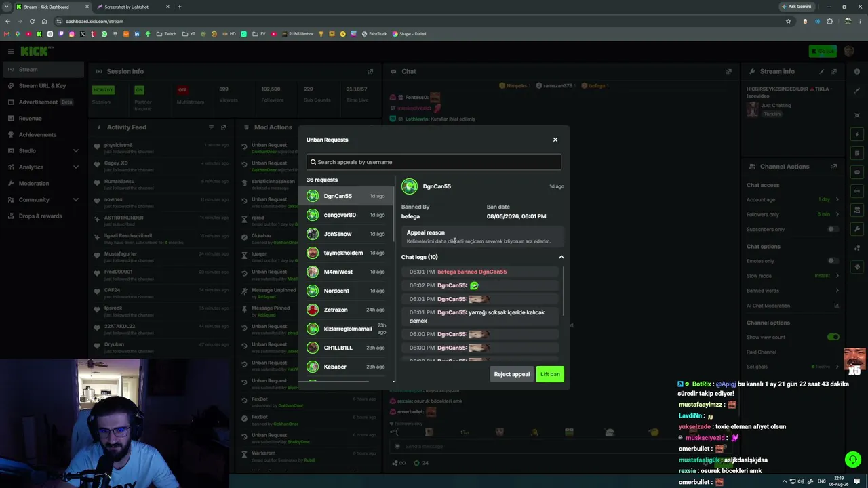This screenshot has width=868, height=488.
Task: Click Ask Gemini button
Action: (796, 7)
